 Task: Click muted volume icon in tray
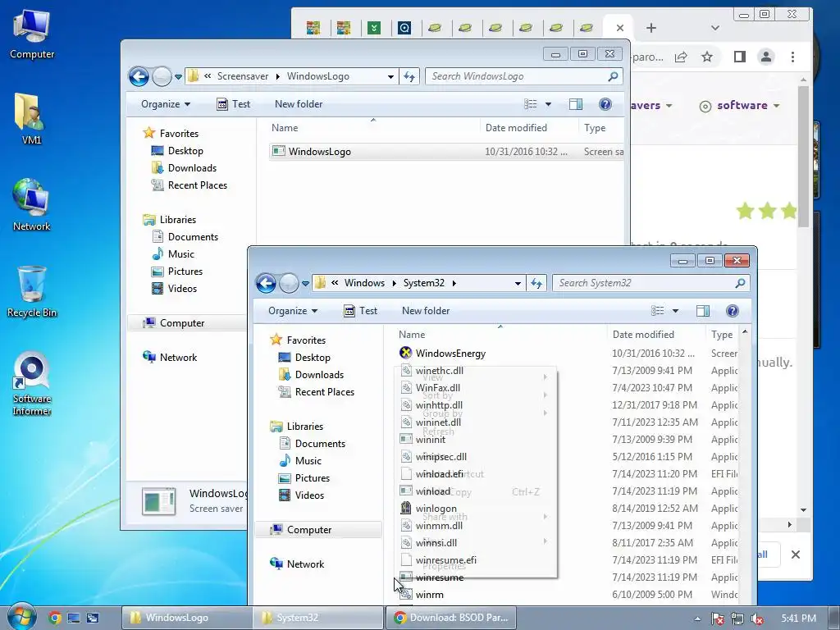(x=757, y=619)
